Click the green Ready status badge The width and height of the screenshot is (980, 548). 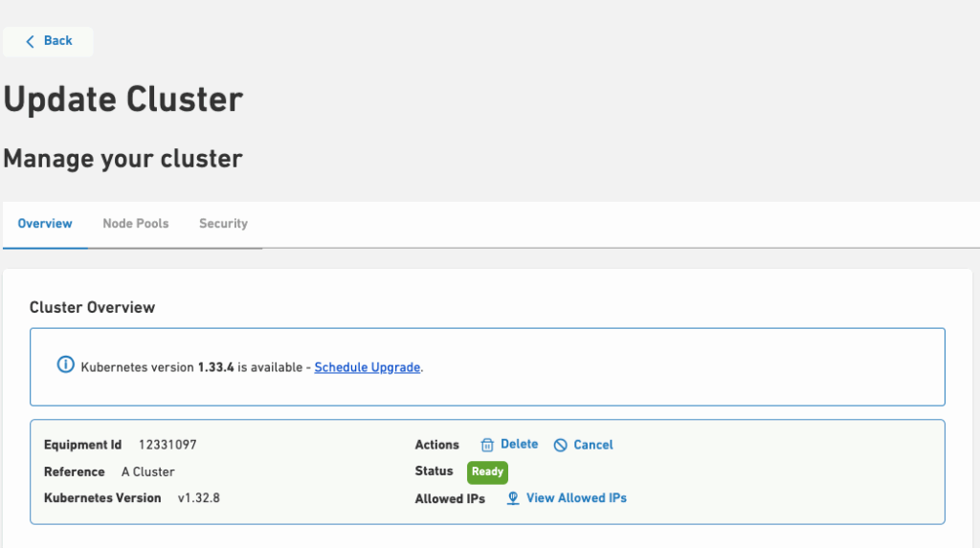point(487,471)
